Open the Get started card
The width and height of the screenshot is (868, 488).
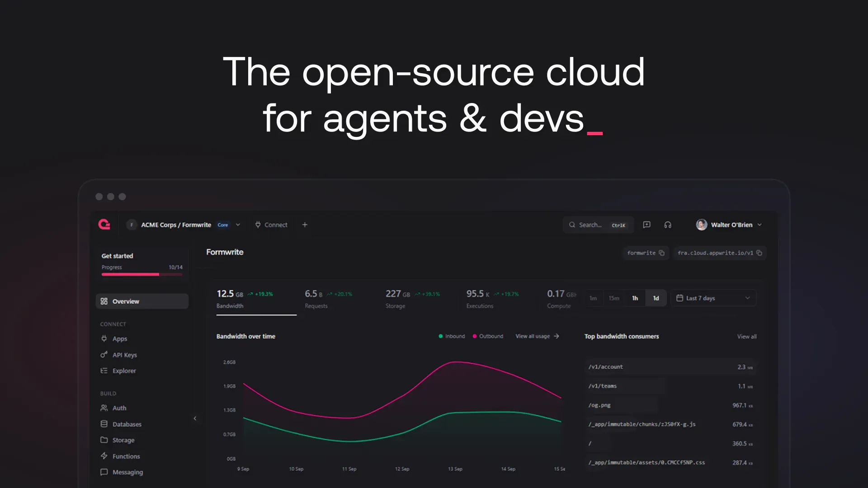click(142, 264)
